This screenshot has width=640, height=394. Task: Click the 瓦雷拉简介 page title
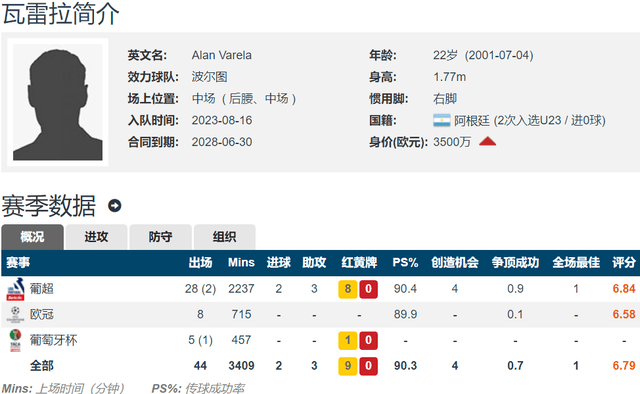[61, 13]
